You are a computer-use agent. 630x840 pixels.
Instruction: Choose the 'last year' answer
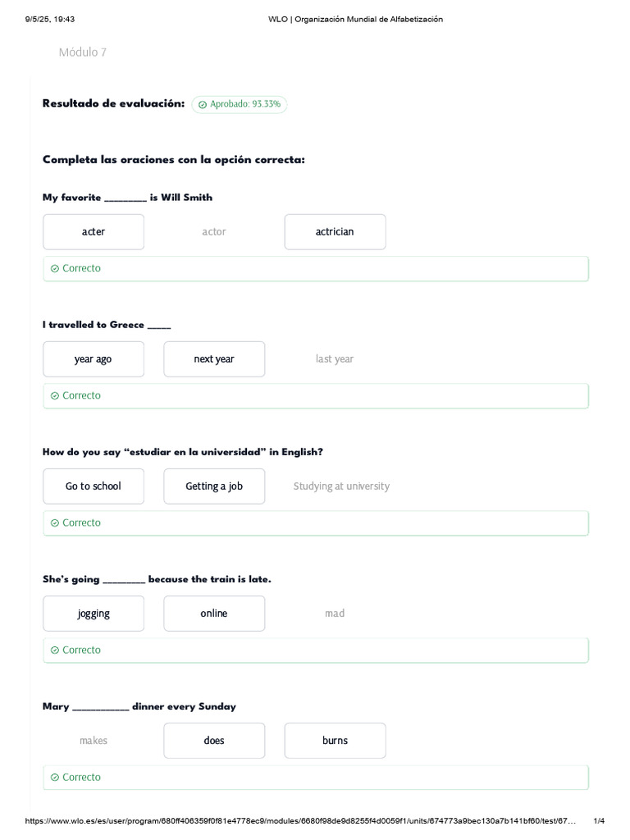click(x=335, y=359)
